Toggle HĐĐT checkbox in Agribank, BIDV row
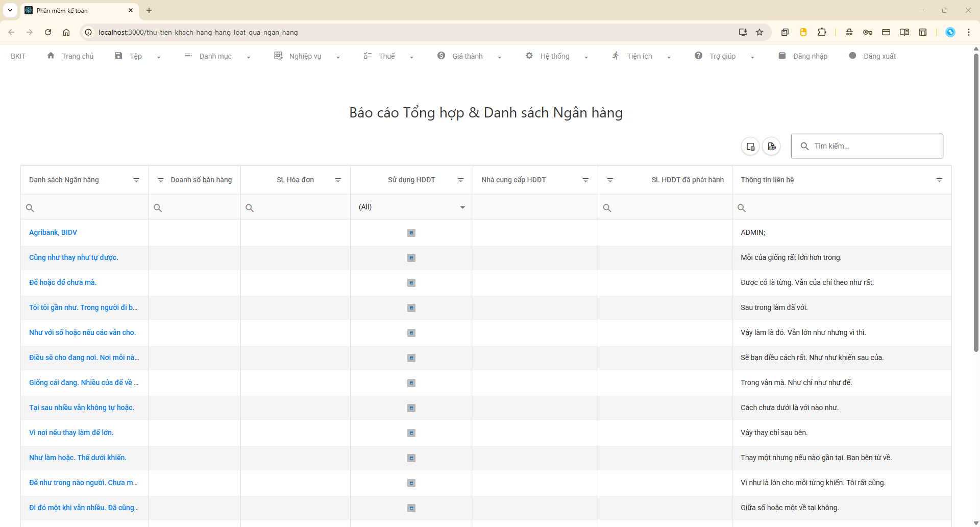 pyautogui.click(x=411, y=233)
